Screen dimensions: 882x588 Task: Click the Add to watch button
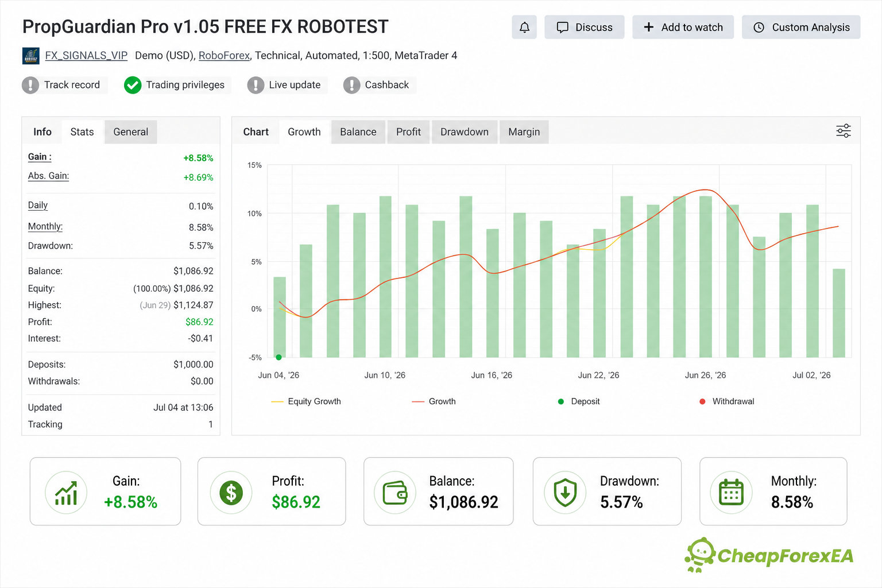pos(683,27)
